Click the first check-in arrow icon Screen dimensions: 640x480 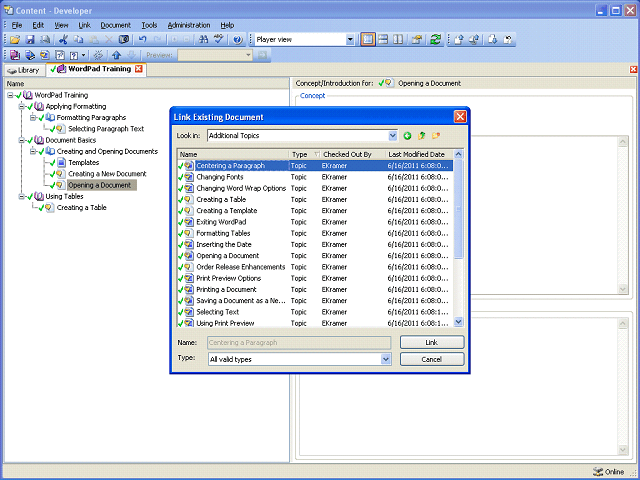pos(459,40)
